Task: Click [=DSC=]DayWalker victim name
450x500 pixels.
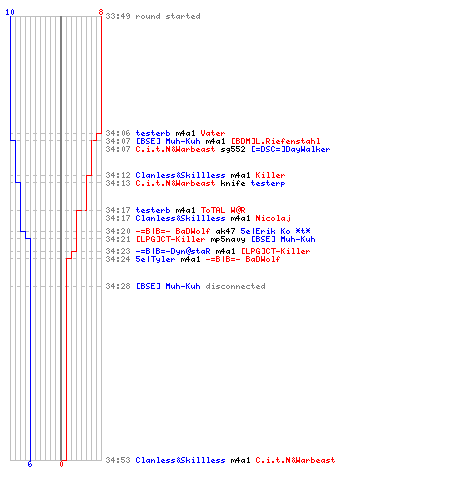Action: click(291, 149)
